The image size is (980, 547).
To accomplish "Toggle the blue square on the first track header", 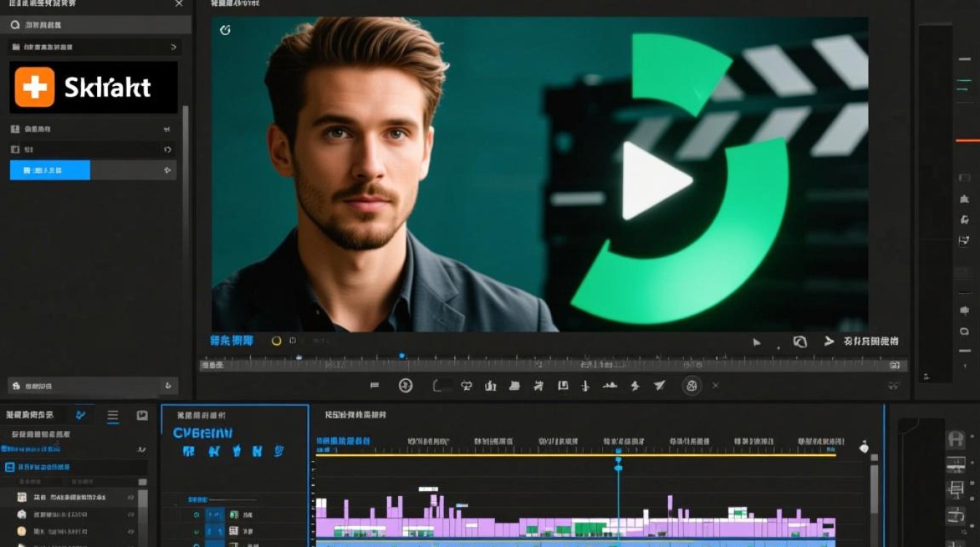I will [x=215, y=515].
